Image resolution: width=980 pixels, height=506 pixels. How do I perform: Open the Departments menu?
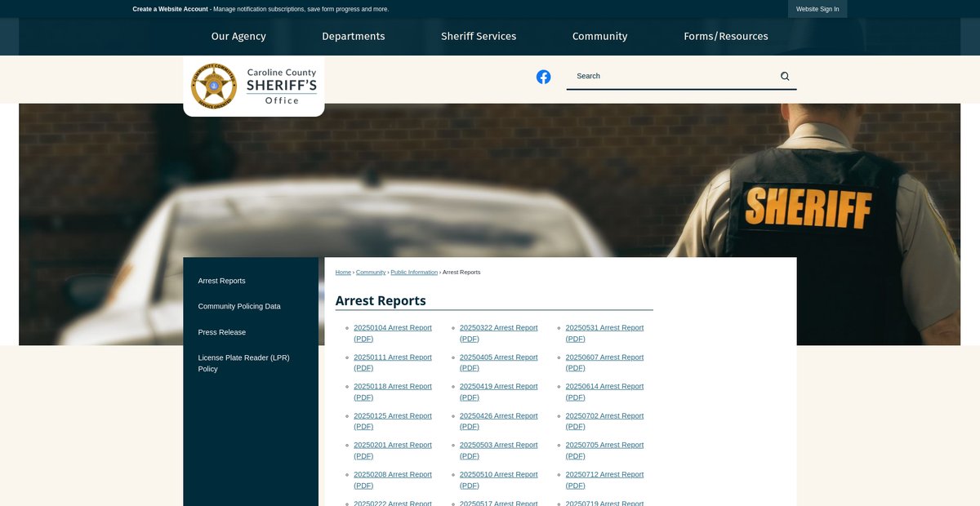354,36
